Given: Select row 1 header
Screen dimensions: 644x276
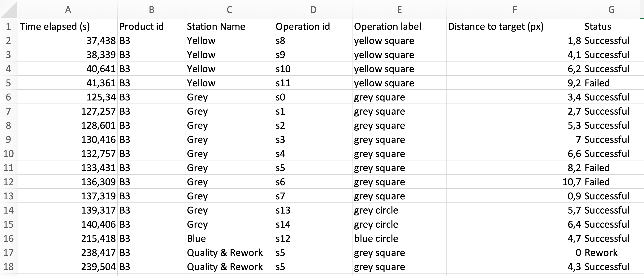Looking at the screenshot, I should pos(9,26).
